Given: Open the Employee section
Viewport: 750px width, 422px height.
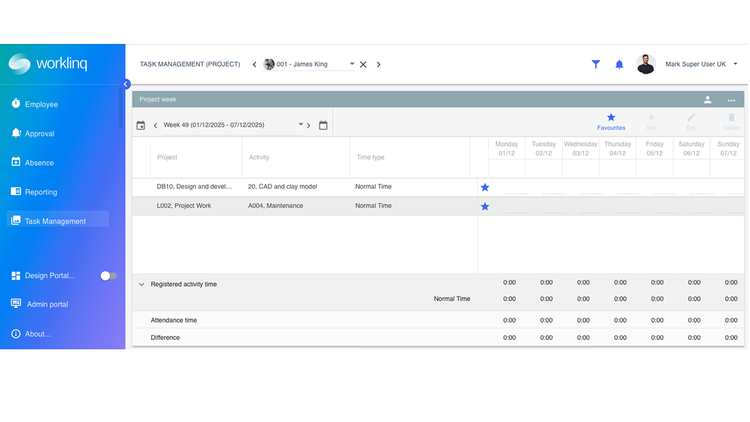Looking at the screenshot, I should tap(41, 104).
